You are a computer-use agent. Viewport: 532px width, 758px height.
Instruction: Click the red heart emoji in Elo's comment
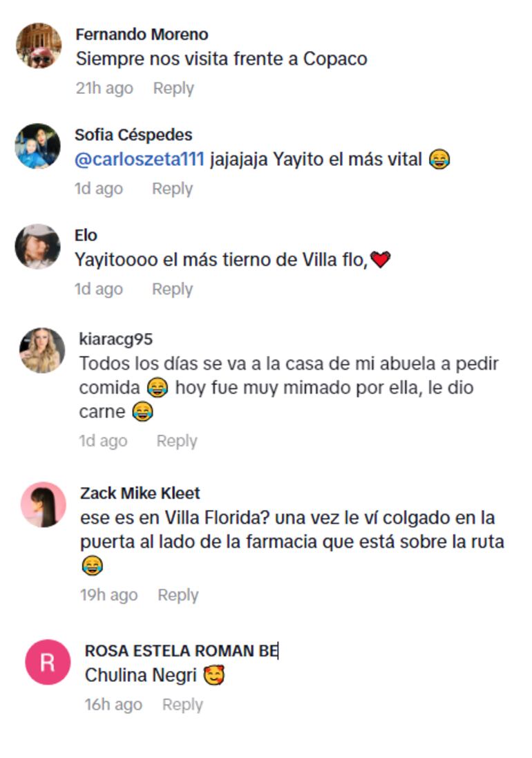click(380, 260)
